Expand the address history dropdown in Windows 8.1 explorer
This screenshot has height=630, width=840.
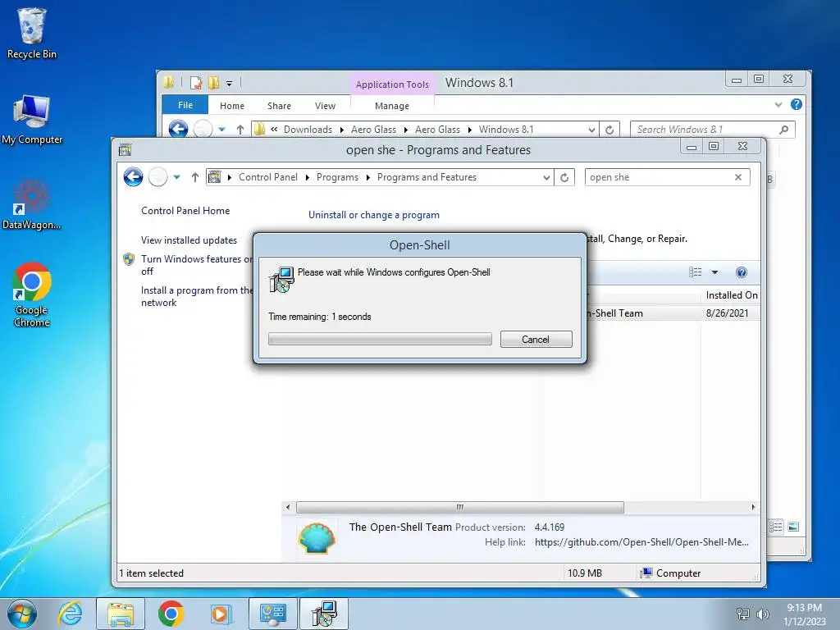coord(591,130)
